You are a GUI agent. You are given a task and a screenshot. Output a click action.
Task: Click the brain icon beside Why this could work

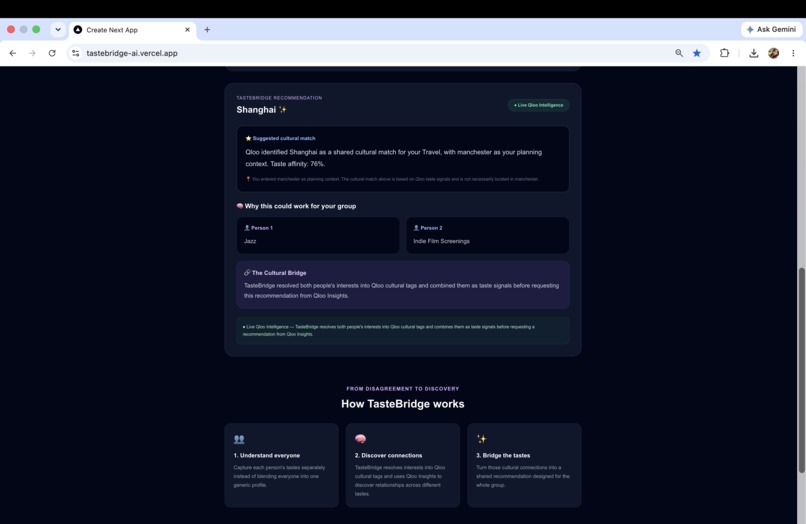pos(240,206)
